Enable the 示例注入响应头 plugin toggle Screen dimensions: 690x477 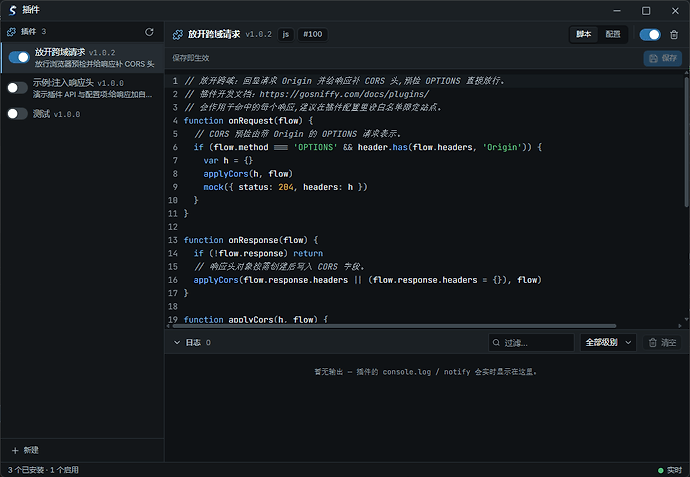tap(18, 88)
